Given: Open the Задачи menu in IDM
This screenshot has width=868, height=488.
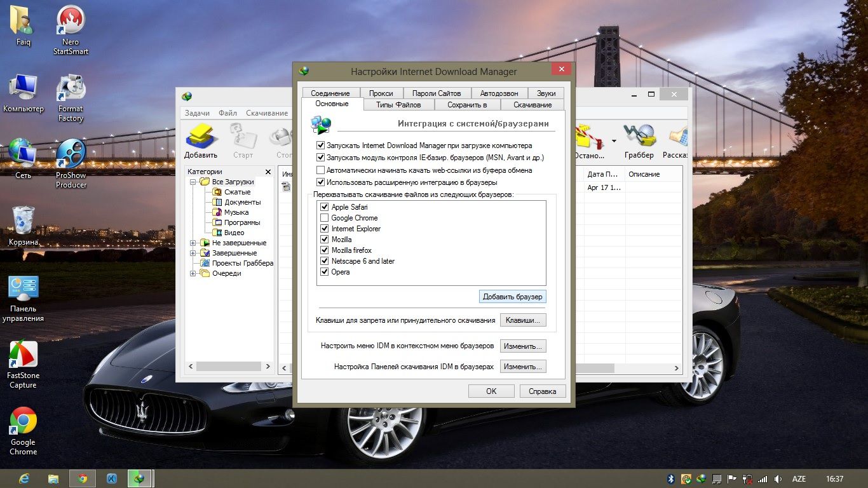Looking at the screenshot, I should (197, 113).
